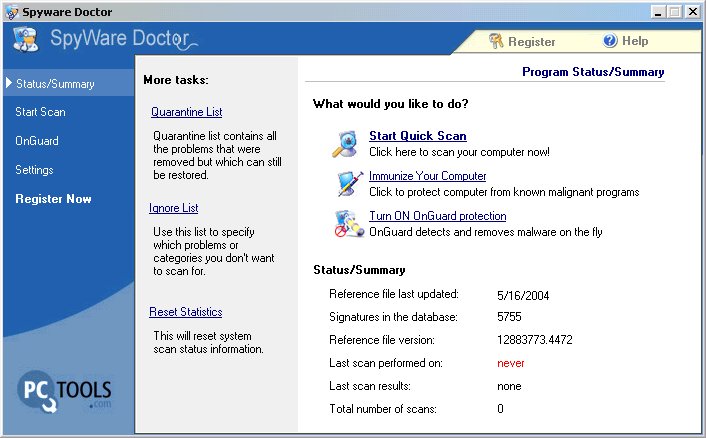Click Immunize Your Computer link
The height and width of the screenshot is (438, 706).
(x=427, y=176)
